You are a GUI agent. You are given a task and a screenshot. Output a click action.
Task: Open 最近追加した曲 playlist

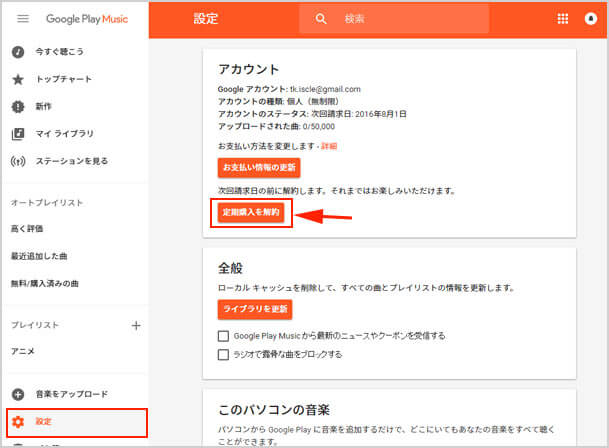39,256
